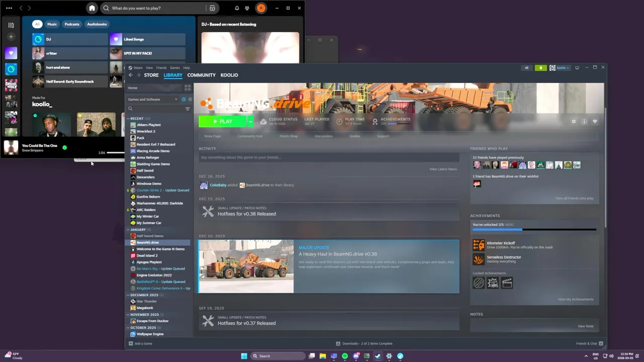Open Steam View menu
The width and height of the screenshot is (644, 362).
(x=149, y=68)
